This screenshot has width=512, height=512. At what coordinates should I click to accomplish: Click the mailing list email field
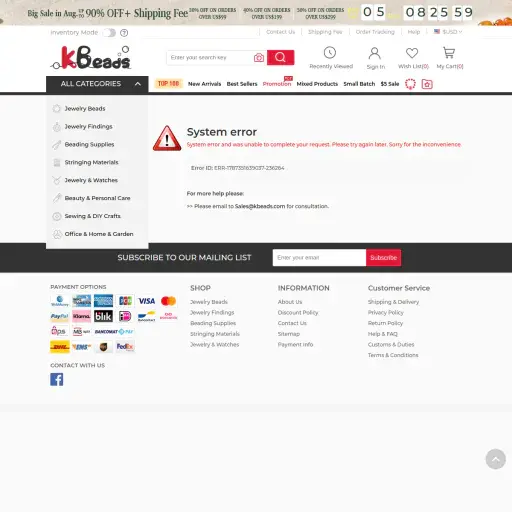pos(319,258)
